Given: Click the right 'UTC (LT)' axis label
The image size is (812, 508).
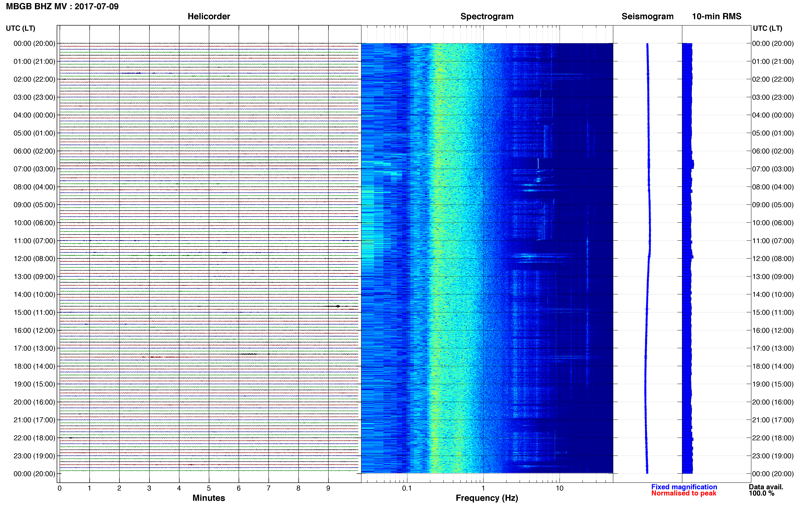Looking at the screenshot, I should 767,28.
